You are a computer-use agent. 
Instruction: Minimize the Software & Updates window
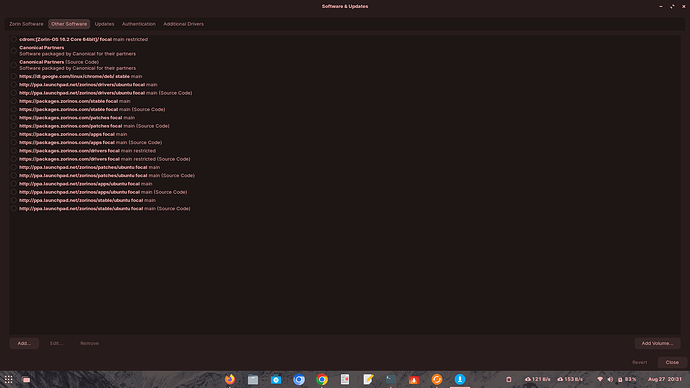[x=661, y=7]
